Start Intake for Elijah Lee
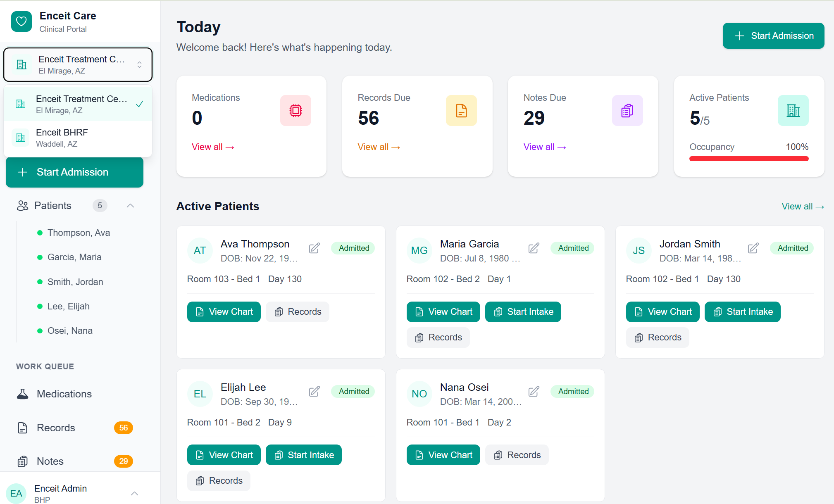Viewport: 834px width, 504px height. click(x=304, y=455)
